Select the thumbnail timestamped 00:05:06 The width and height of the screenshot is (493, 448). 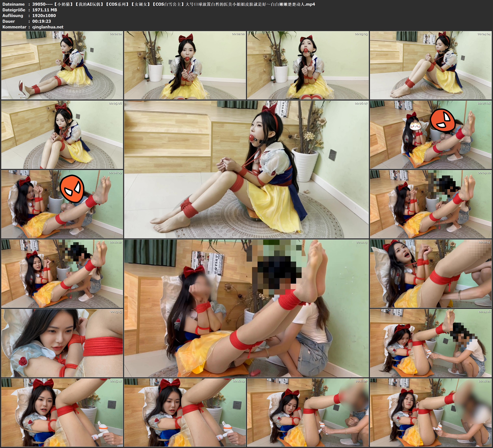(62, 134)
